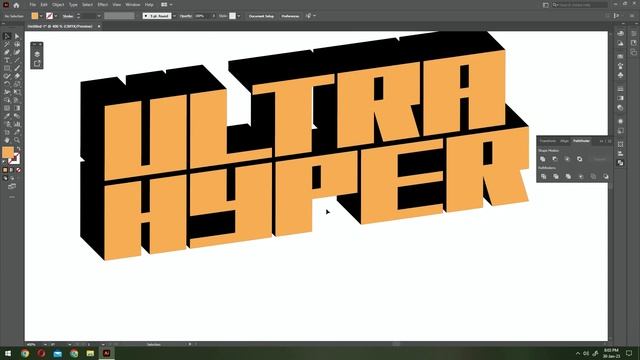Switch paint mode to Gradient button
The height and width of the screenshot is (360, 640).
click(x=11, y=170)
